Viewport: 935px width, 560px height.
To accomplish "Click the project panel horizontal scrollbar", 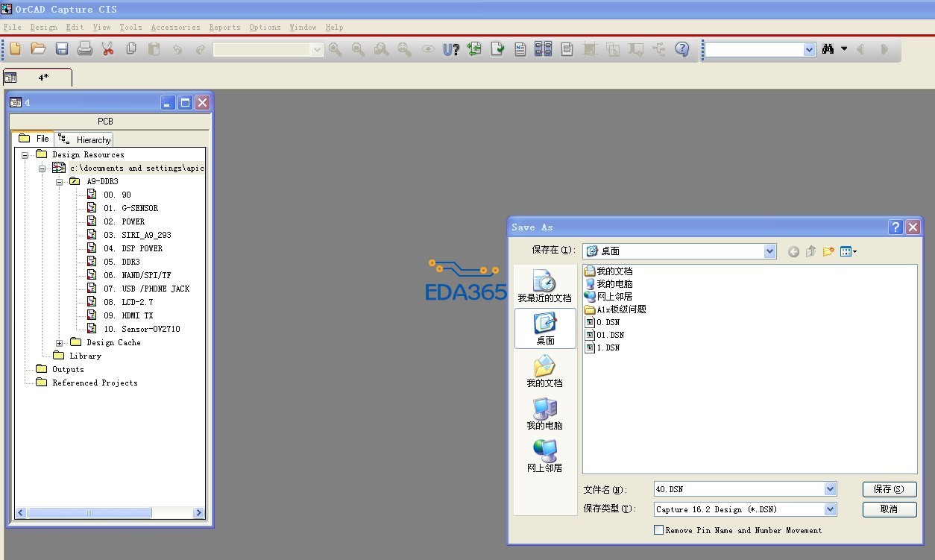I will pyautogui.click(x=110, y=513).
